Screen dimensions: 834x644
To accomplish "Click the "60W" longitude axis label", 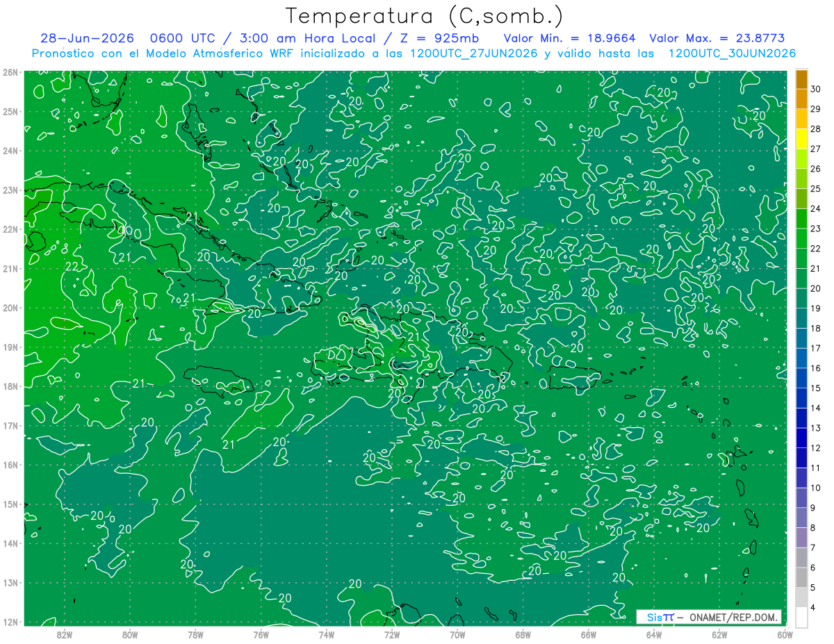I will 785,634.
